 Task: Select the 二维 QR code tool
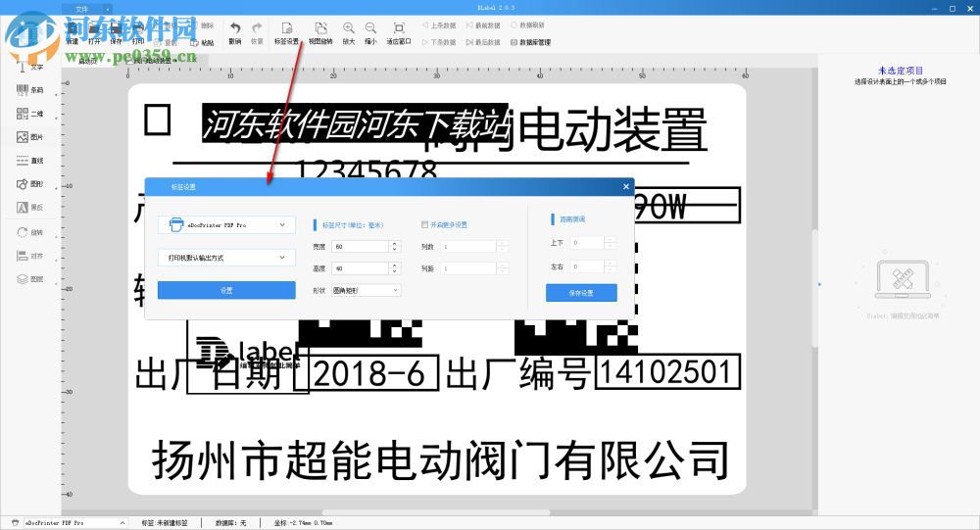pos(29,114)
